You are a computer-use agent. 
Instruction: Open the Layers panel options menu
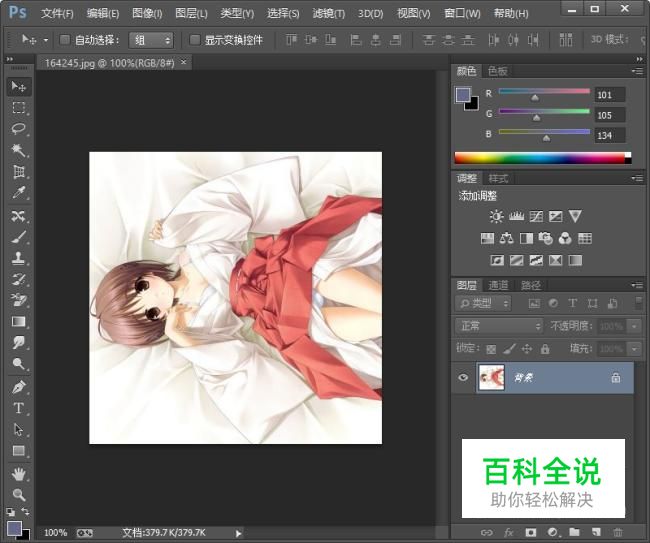tap(638, 285)
